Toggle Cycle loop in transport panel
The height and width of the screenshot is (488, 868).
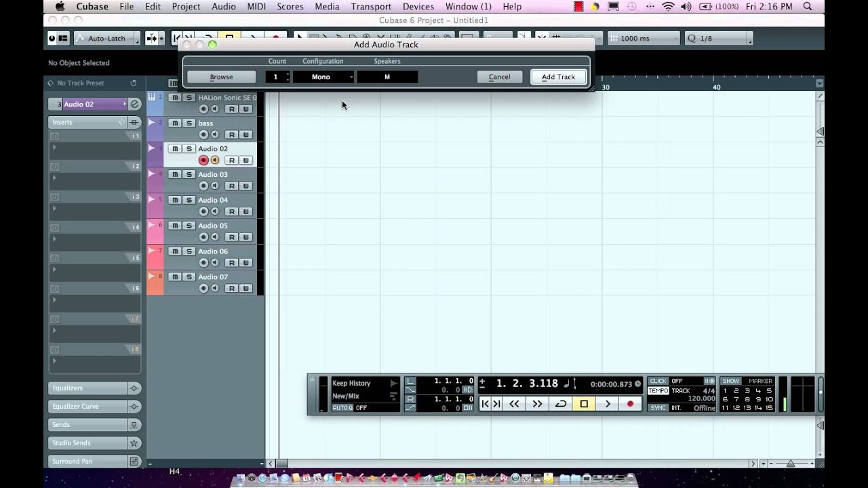561,404
